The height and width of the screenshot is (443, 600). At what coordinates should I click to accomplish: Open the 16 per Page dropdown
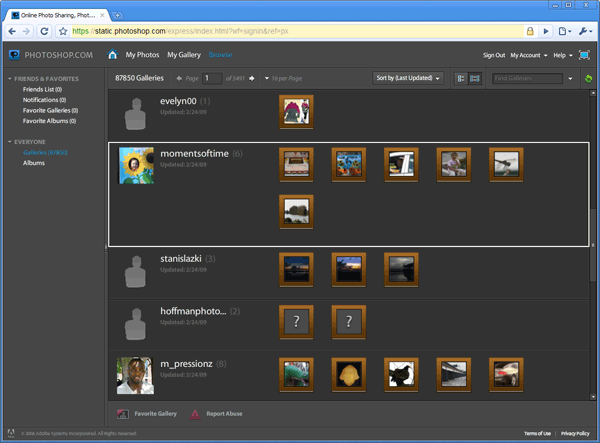(284, 78)
